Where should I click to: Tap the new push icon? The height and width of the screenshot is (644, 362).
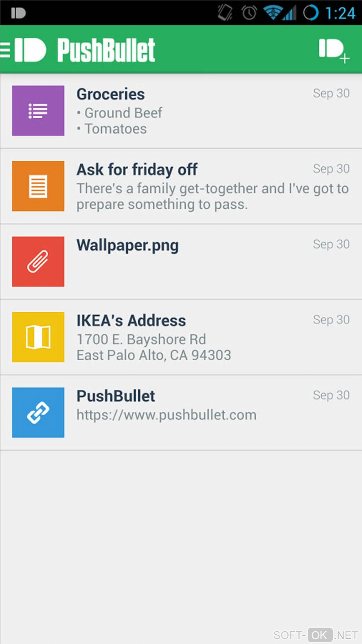(334, 50)
